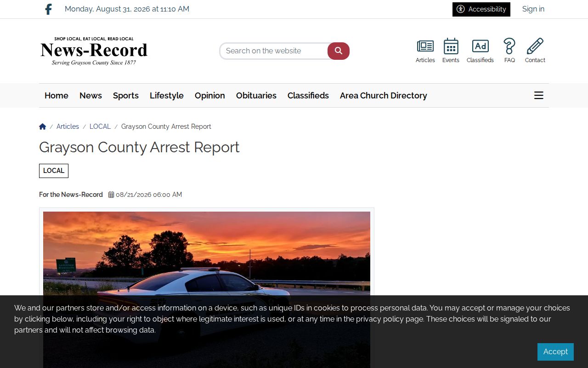The width and height of the screenshot is (588, 368).
Task: Open the Lifestyle menu item
Action: click(x=167, y=96)
